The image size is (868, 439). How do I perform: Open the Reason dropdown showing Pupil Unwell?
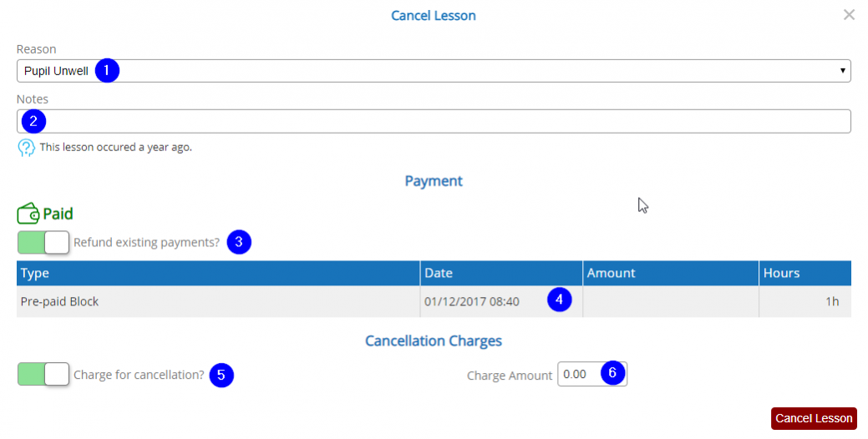(x=434, y=71)
